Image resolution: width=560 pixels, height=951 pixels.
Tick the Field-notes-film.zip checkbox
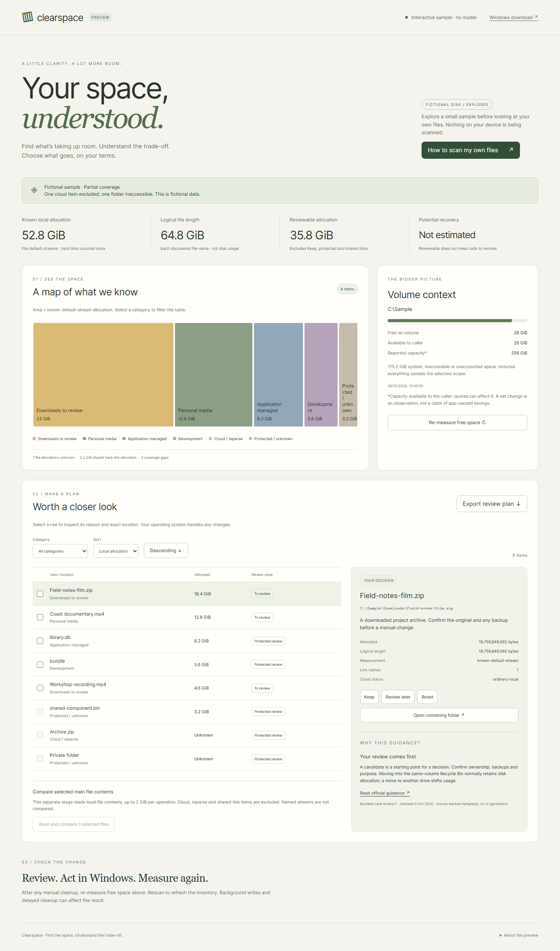point(40,594)
